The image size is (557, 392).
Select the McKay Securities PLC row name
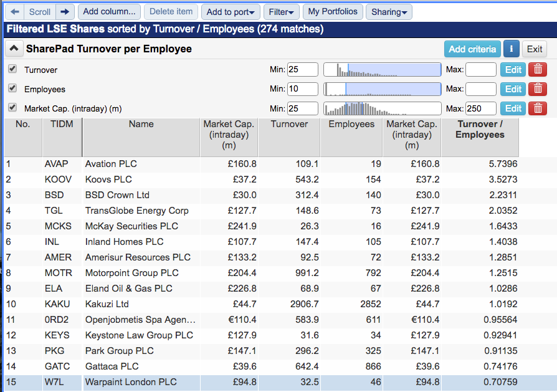pyautogui.click(x=131, y=226)
